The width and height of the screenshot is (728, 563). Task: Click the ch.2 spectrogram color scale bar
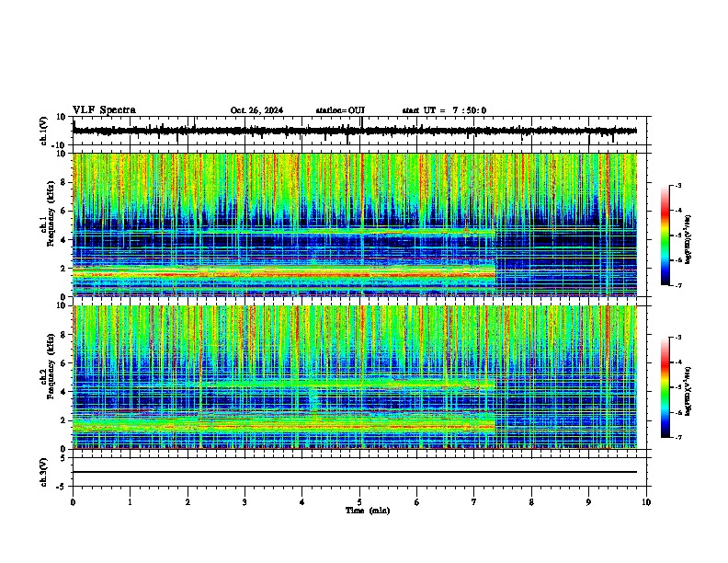[665, 387]
